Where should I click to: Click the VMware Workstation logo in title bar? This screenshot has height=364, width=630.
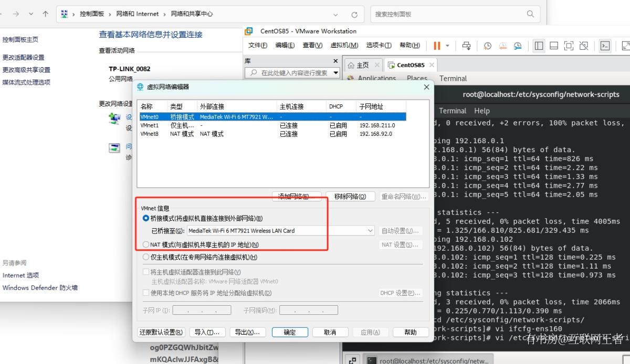[249, 31]
